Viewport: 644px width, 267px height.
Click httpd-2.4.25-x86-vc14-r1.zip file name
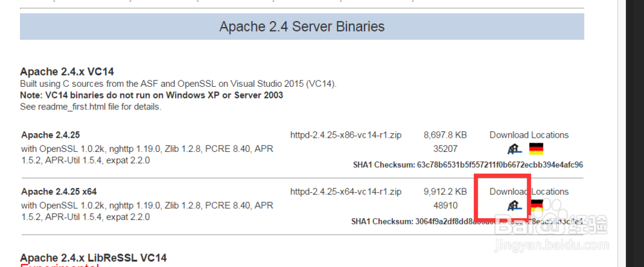tap(346, 135)
